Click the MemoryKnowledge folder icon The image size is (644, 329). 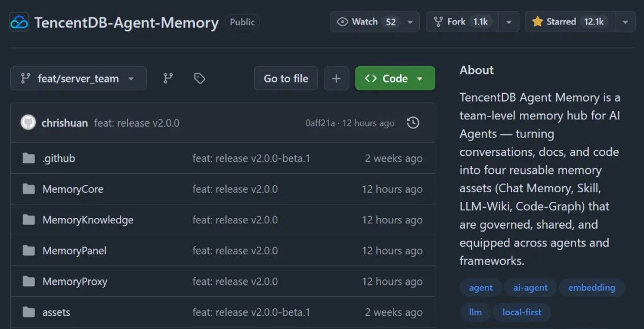[29, 220]
